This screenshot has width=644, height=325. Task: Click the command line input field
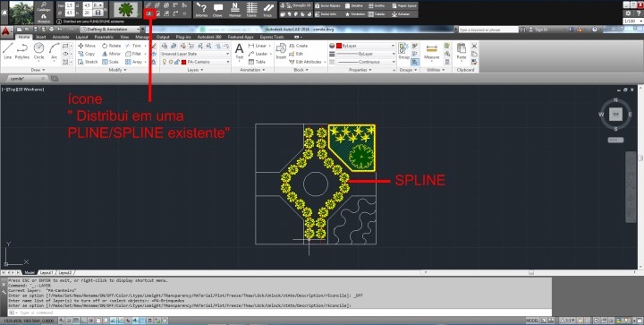pos(279,312)
